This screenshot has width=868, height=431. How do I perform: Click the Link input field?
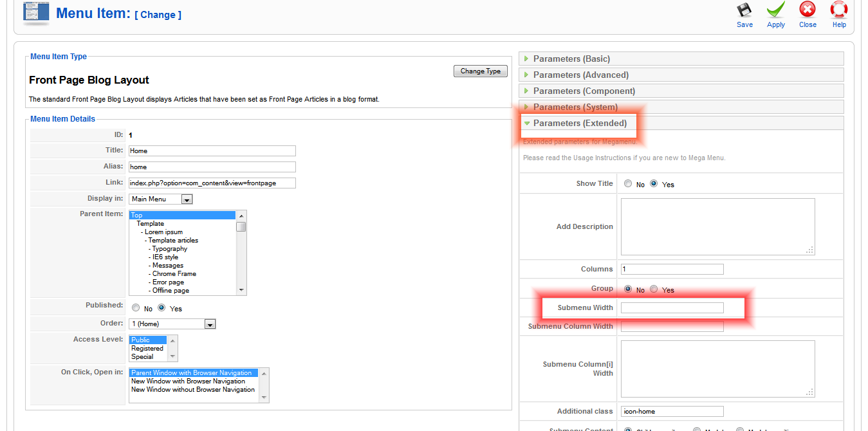click(x=212, y=183)
